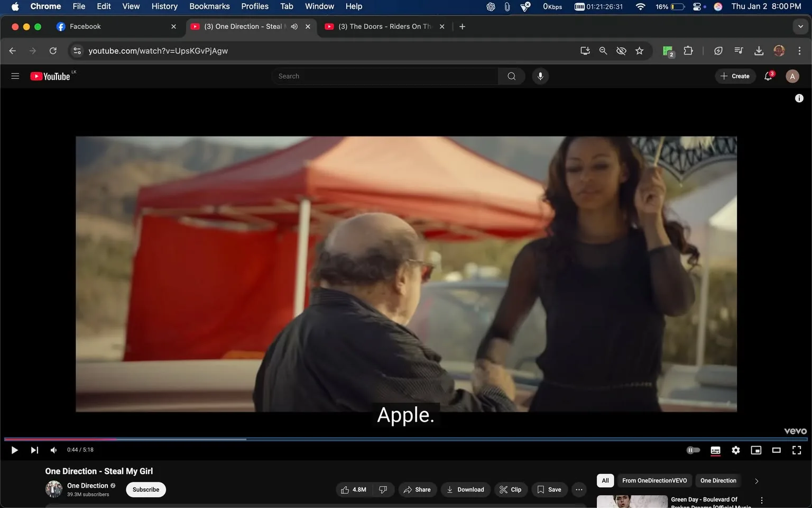
Task: Search with your voice microphone
Action: click(540, 76)
